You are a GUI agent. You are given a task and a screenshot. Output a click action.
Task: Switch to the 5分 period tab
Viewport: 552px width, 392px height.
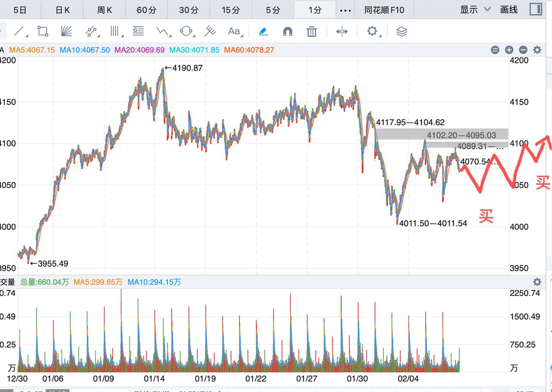point(273,9)
